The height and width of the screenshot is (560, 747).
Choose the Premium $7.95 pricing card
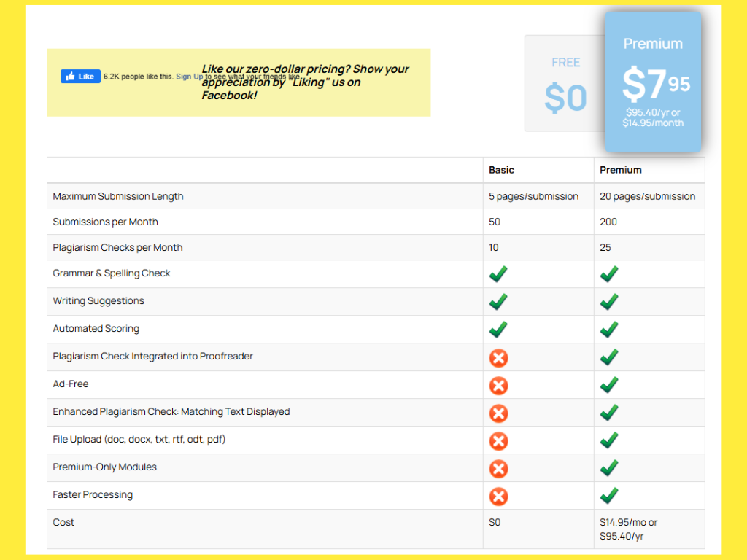coord(653,82)
